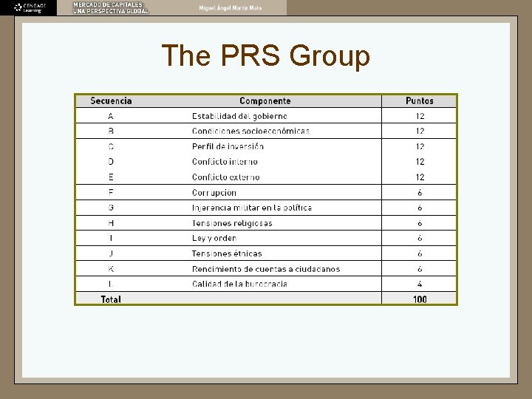Click the cell 'Perfil de inversión'

(x=228, y=146)
